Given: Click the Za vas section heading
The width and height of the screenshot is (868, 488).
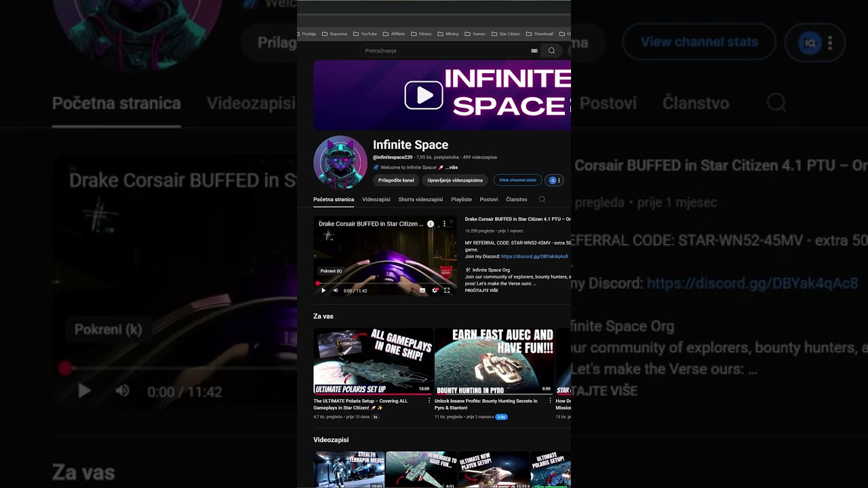Looking at the screenshot, I should [323, 317].
